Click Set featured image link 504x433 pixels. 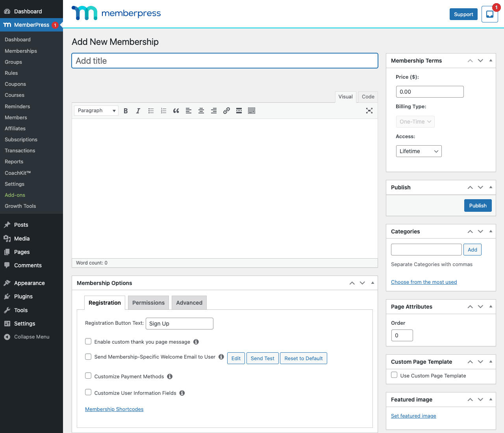pos(413,416)
